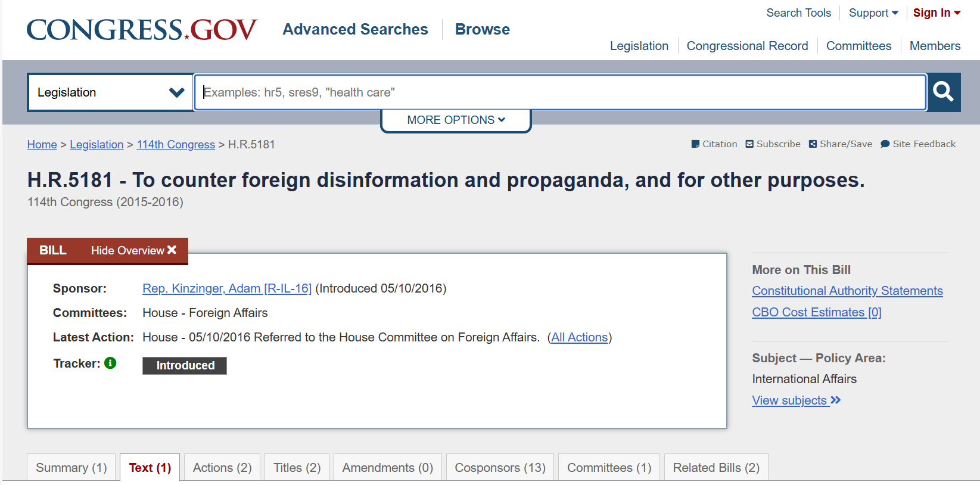980x485 pixels.
Task: Open the Share/Save options
Action: click(841, 144)
